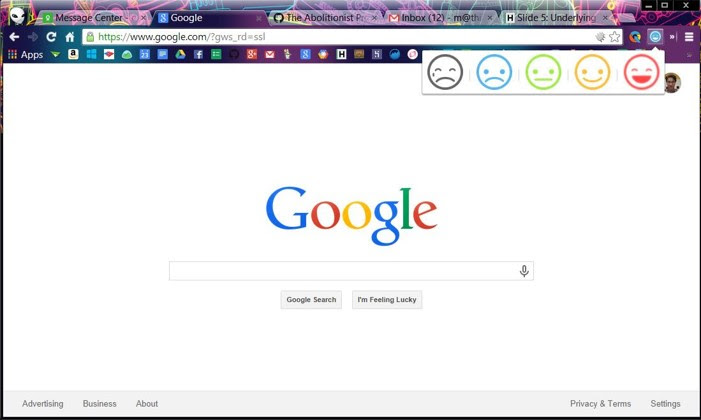Screen dimensions: 701x420
Task: Click the Google Search button
Action: pos(311,300)
